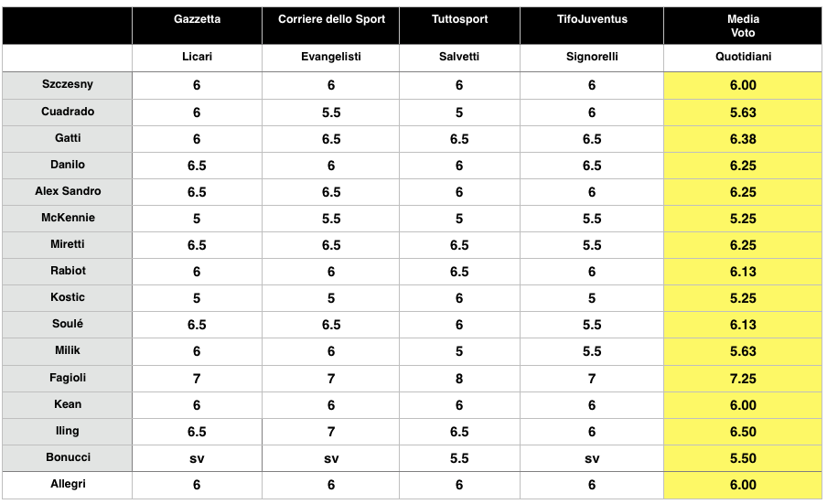Click the Signorelli subheader cell
Viewport: 827px width, 504px height.
[592, 57]
